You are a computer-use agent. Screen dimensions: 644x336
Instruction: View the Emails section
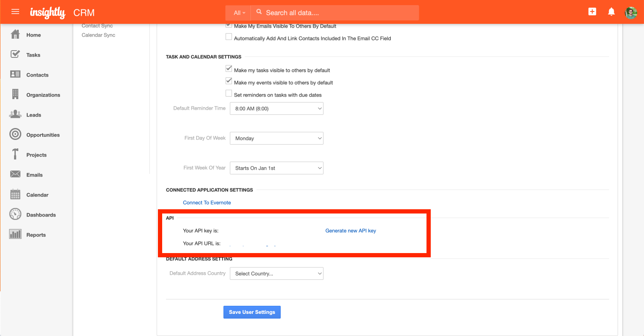click(x=34, y=174)
